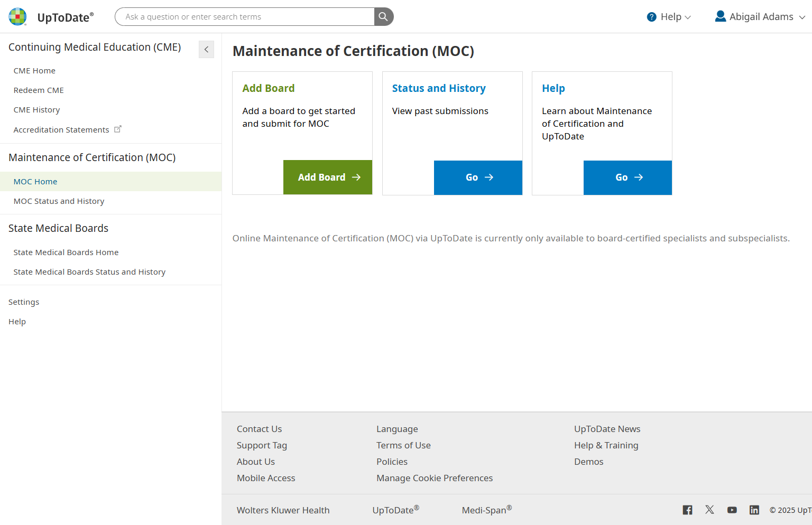812x525 pixels.
Task: Click the Language footer link
Action: click(397, 429)
